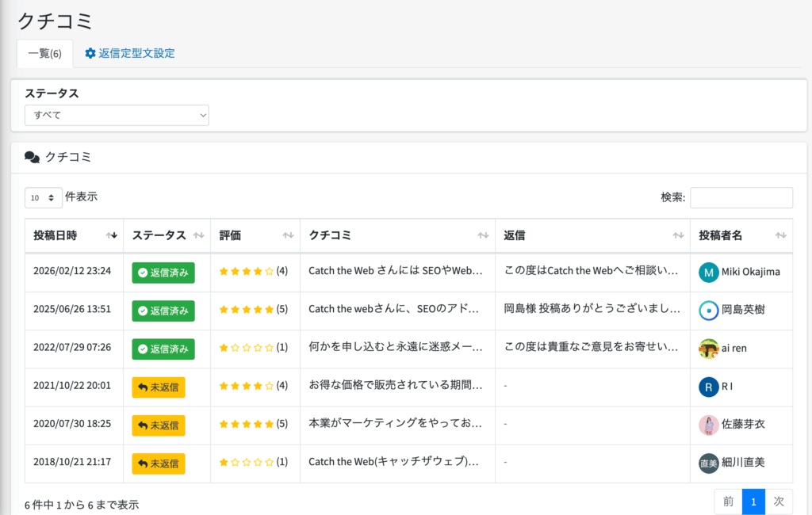Click 未返信 badge for the 2021/10/22 review
This screenshot has width=812, height=515.
pos(159,387)
